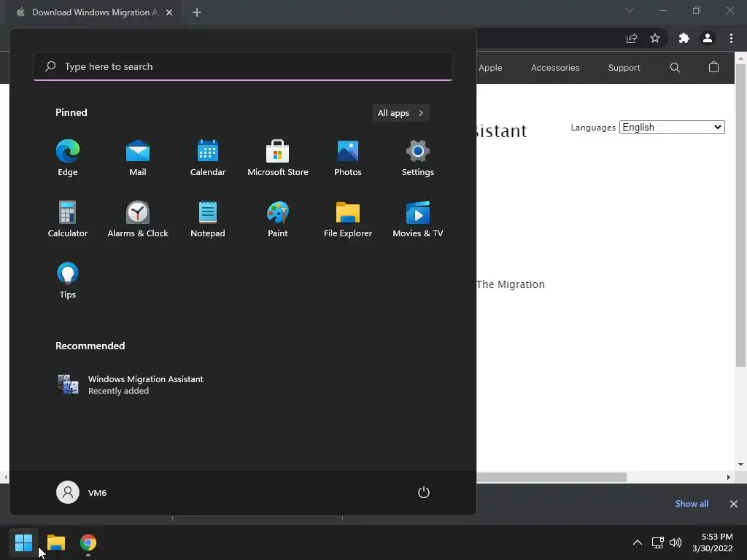Open the volume control in system tray
This screenshot has width=747, height=560.
(676, 542)
